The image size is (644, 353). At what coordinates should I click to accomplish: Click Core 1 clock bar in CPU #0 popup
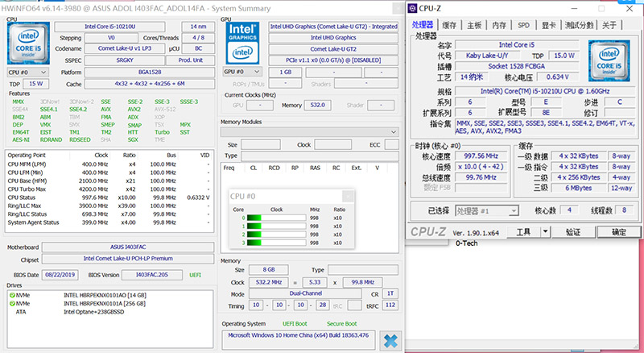point(276,226)
